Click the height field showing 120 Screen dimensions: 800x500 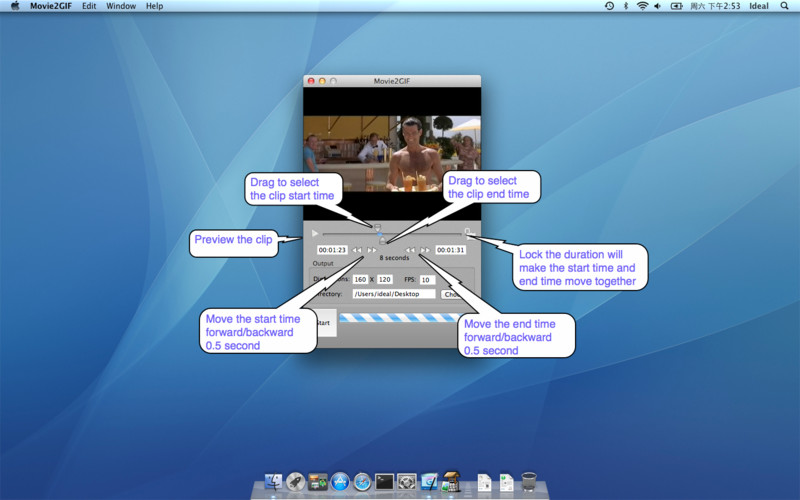coord(385,280)
